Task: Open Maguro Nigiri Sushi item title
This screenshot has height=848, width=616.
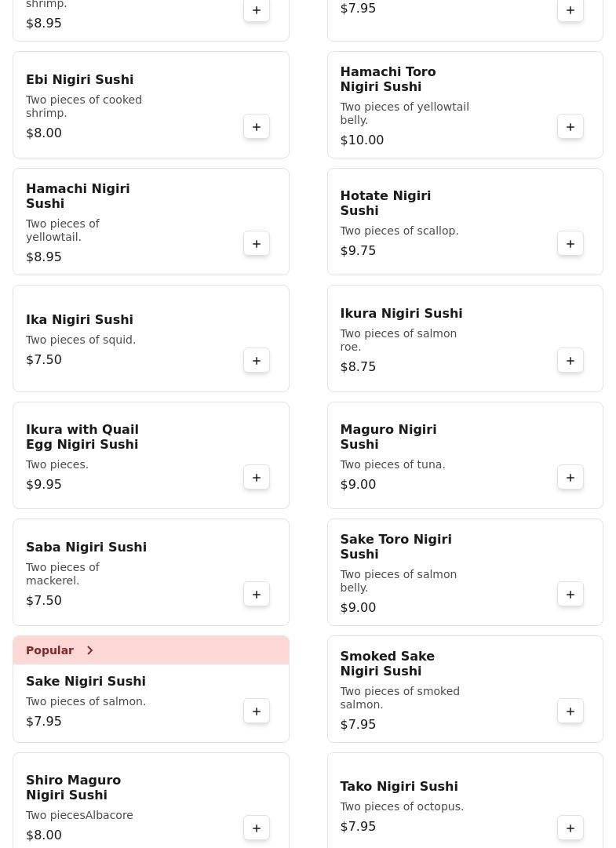Action: tap(388, 437)
